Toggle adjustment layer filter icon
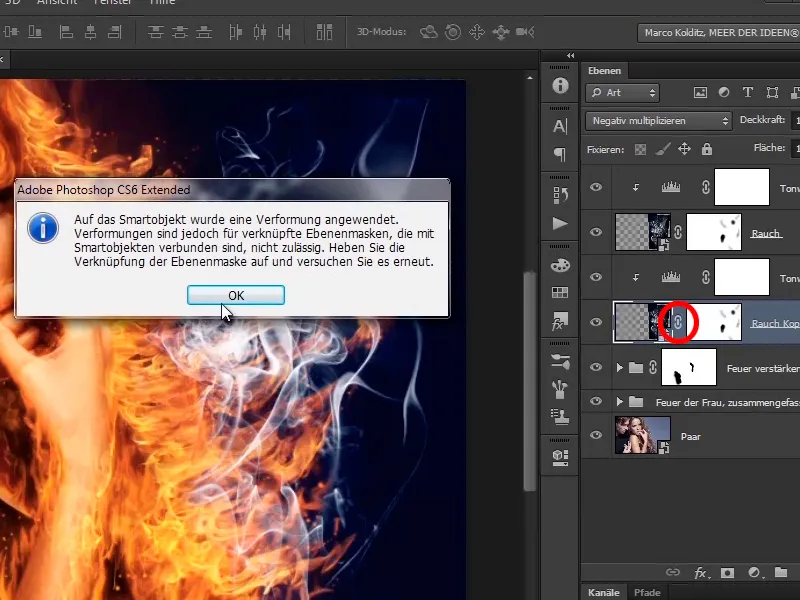 pyautogui.click(x=723, y=92)
